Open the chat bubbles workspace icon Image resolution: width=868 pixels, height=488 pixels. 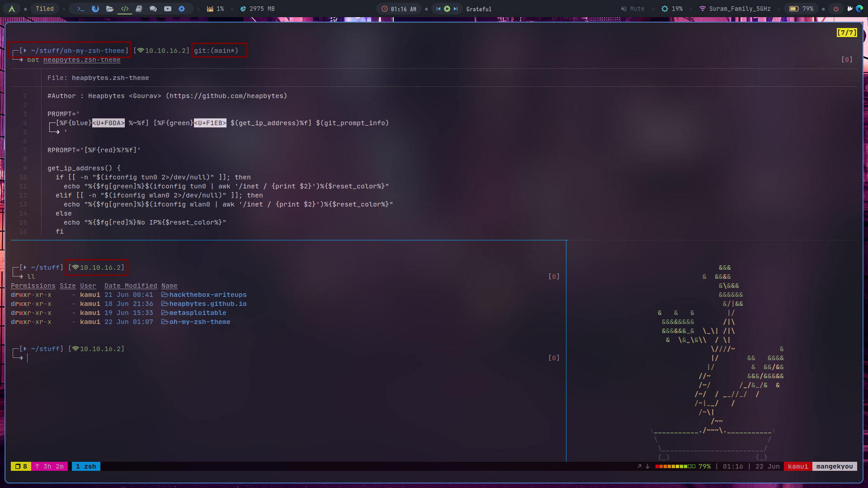click(153, 9)
